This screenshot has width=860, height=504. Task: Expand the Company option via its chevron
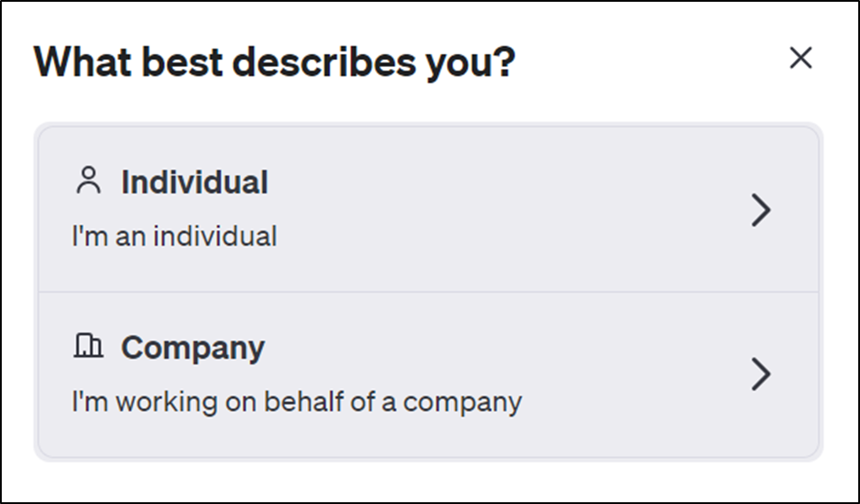pos(761,374)
